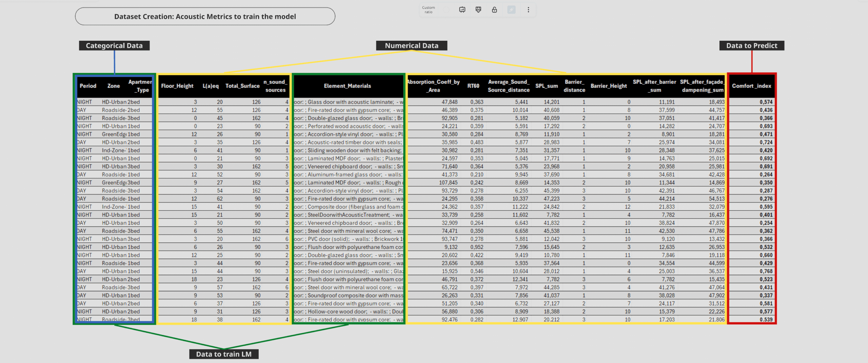
Task: Select façade dampening sum value 18,493
Action: pos(716,102)
